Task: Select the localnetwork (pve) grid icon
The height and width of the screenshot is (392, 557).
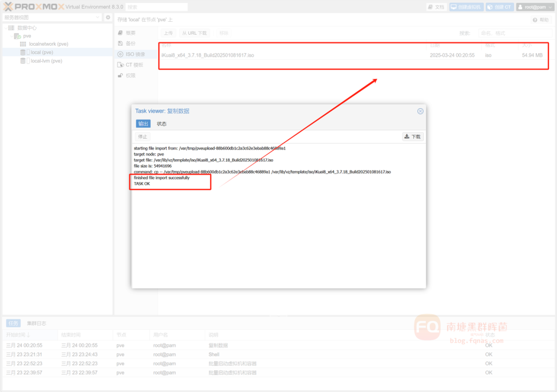Action: 23,44
